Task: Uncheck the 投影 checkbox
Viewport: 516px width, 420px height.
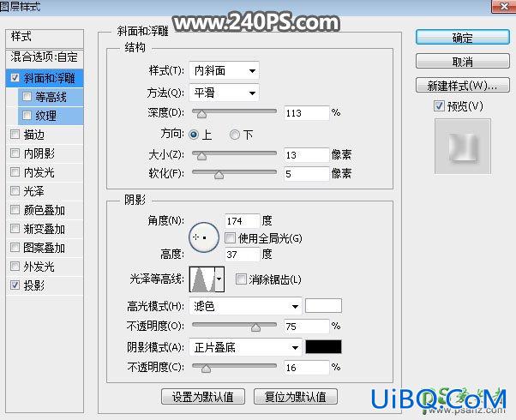Action: [15, 285]
